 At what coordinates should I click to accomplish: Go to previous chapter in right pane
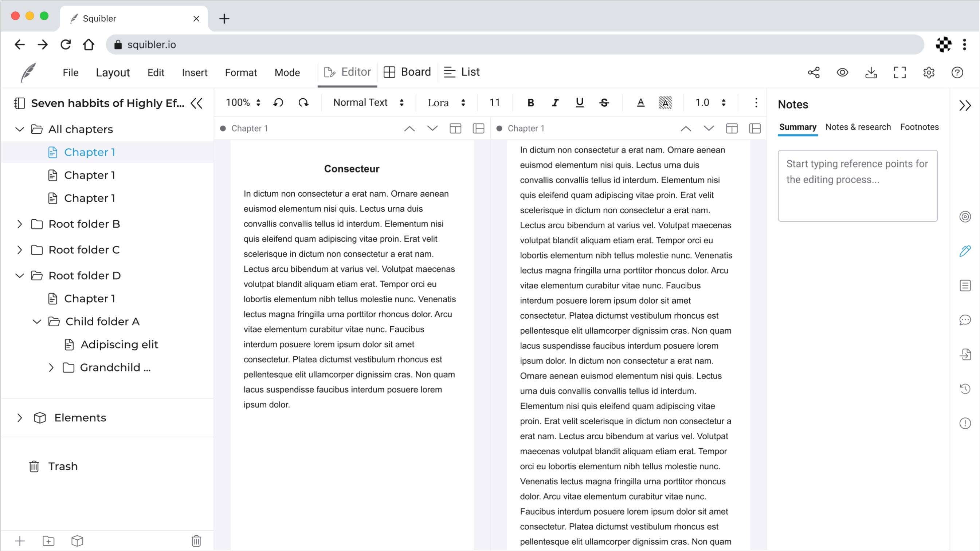[686, 129]
